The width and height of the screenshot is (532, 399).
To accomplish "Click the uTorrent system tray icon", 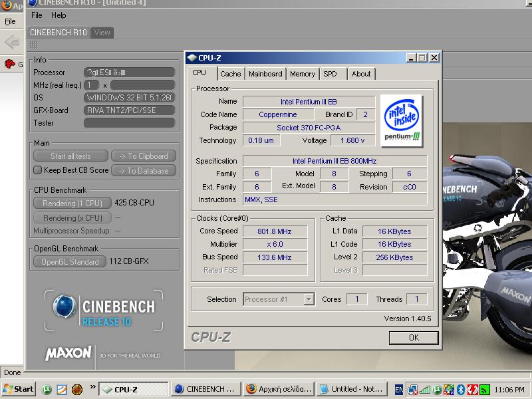I will 437,390.
